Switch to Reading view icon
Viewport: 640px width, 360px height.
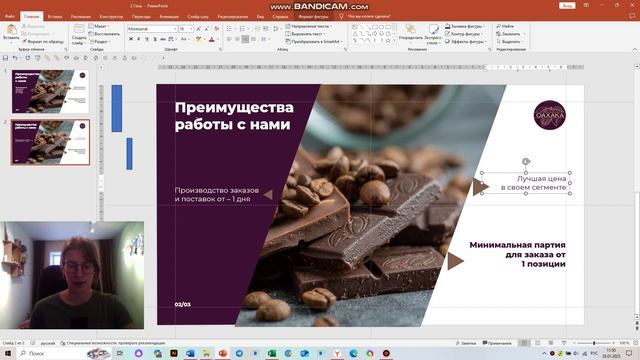(x=551, y=343)
